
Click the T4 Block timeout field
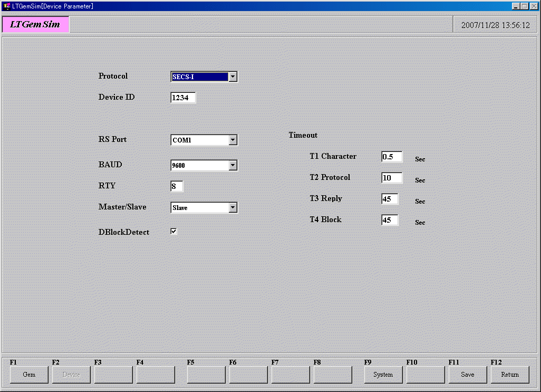tap(390, 220)
